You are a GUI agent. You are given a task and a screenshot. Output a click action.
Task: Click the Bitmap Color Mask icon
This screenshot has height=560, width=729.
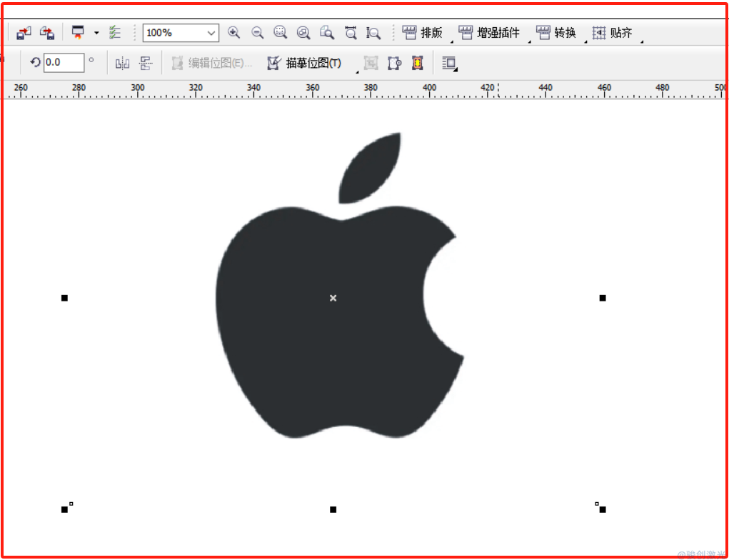pos(394,64)
